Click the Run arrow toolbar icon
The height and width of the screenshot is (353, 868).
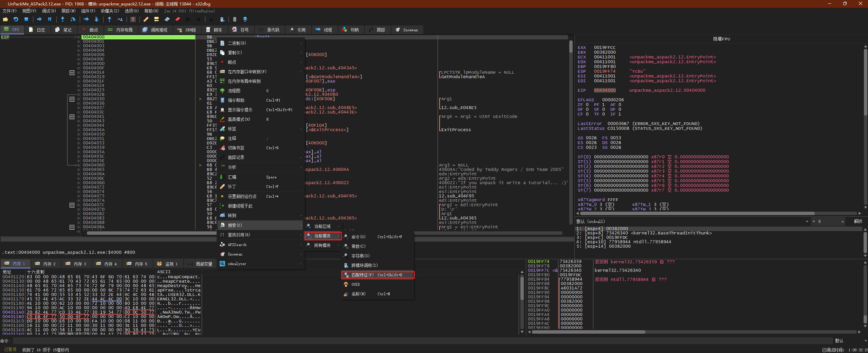[x=39, y=19]
